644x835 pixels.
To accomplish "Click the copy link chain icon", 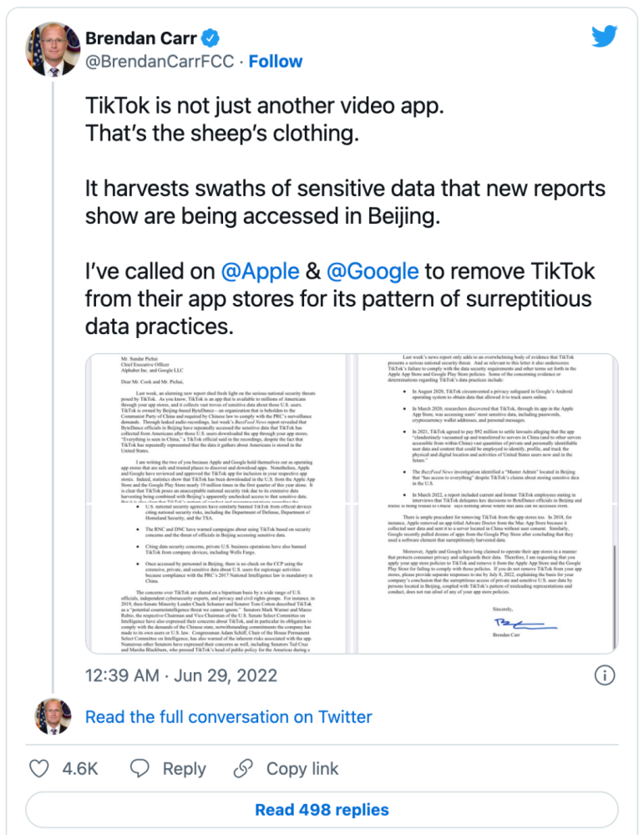I will click(x=243, y=768).
